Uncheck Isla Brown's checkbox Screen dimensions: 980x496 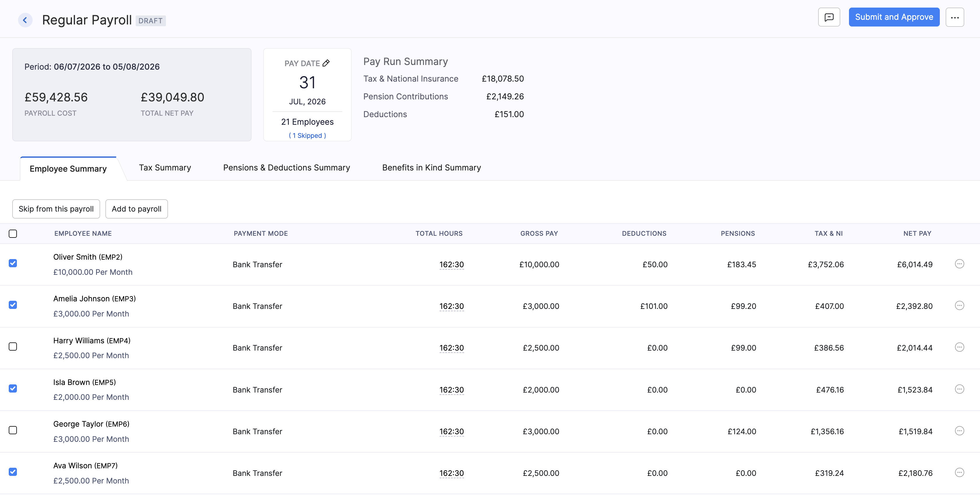[13, 389]
